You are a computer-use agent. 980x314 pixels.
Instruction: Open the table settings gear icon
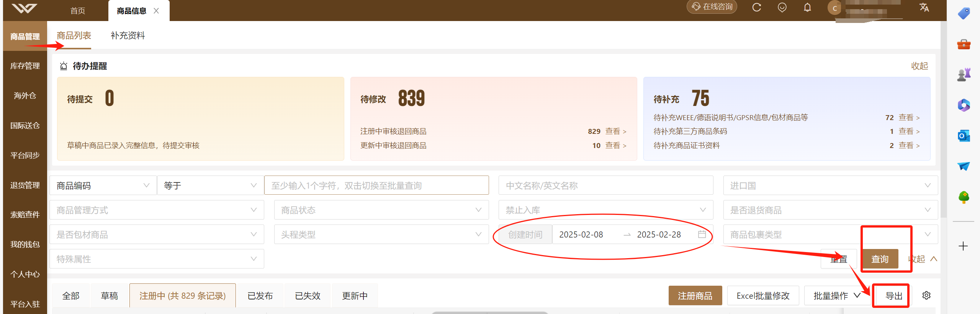click(926, 295)
